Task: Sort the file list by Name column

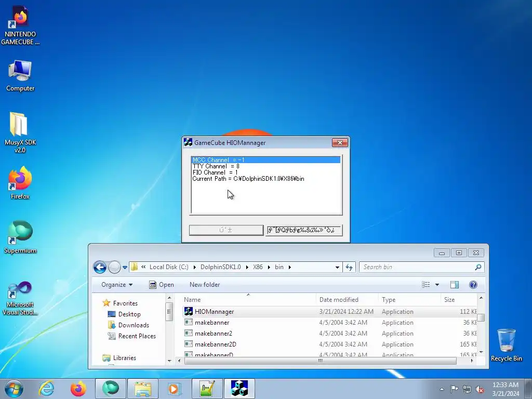Action: pyautogui.click(x=248, y=300)
